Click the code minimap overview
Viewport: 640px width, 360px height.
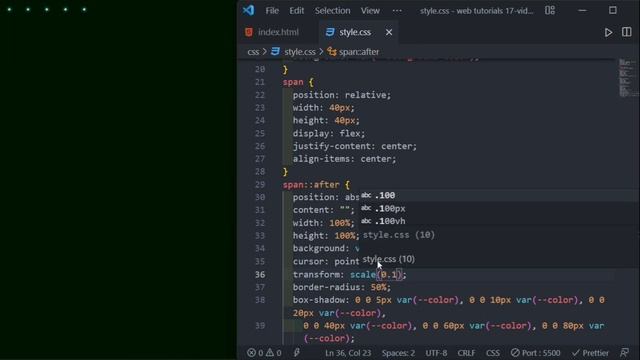627,78
